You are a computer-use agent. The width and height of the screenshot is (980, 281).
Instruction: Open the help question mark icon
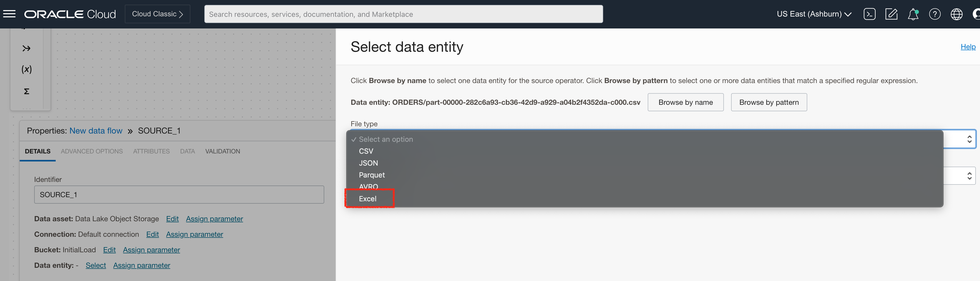pos(935,14)
